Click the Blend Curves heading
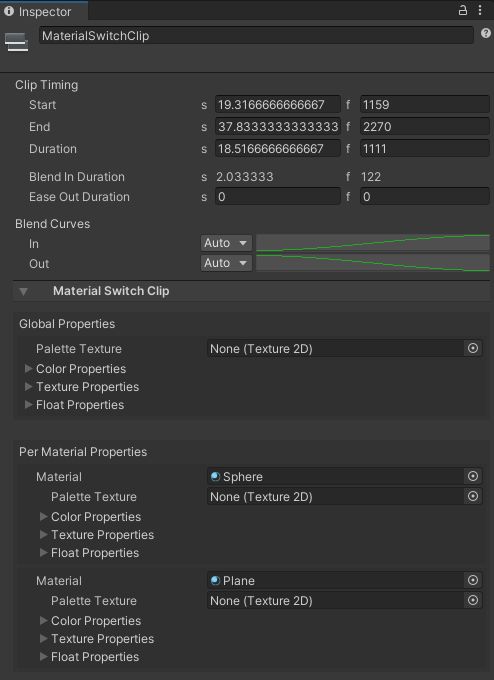Screen dimensions: 494x680 tap(52, 224)
